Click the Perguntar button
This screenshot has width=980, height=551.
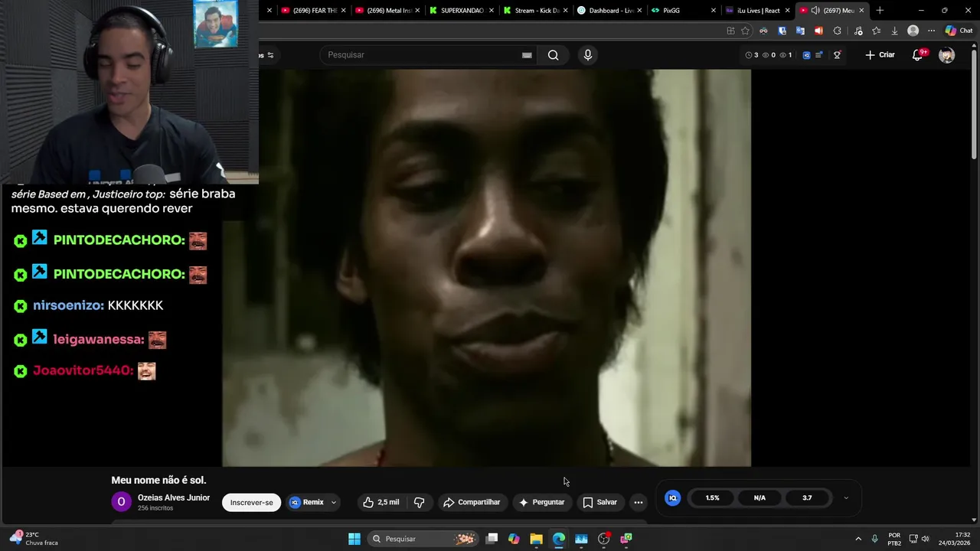point(542,502)
